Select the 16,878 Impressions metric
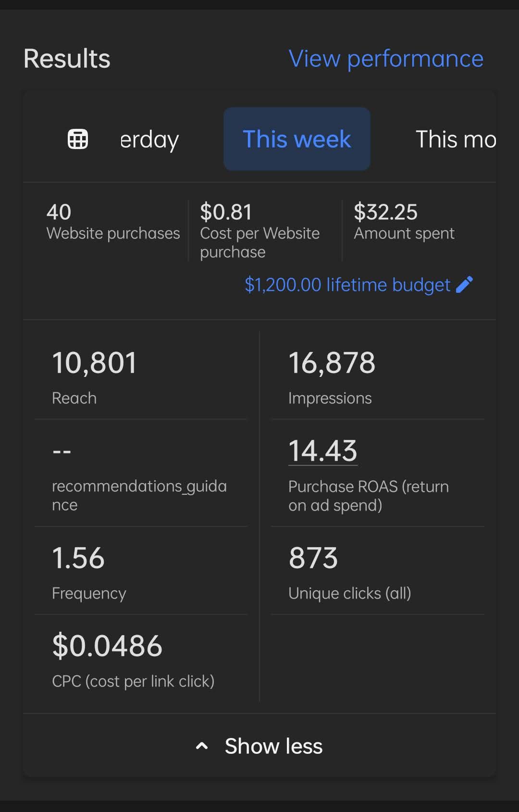The image size is (519, 812). (x=332, y=376)
